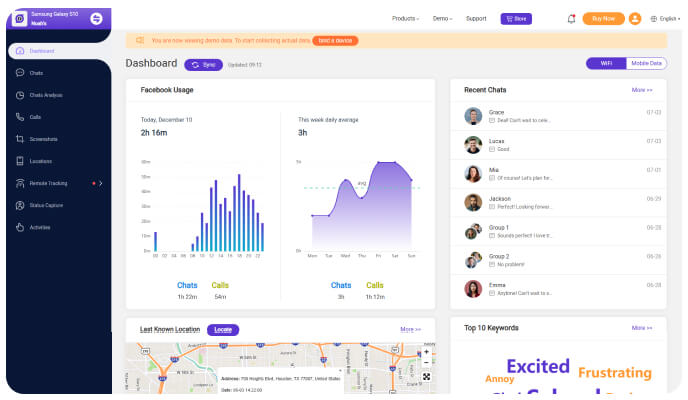Click the Locate button for last location
The width and height of the screenshot is (688, 400).
click(223, 330)
